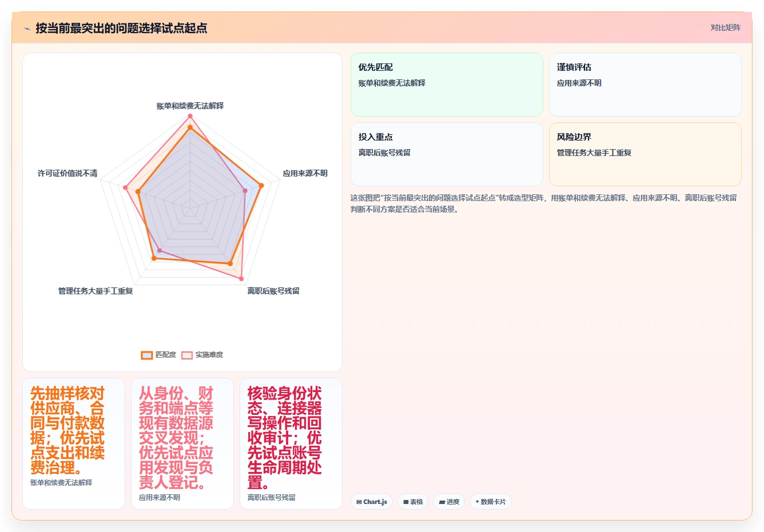Click the 许可证价值说不清 radar axis label

click(x=67, y=173)
